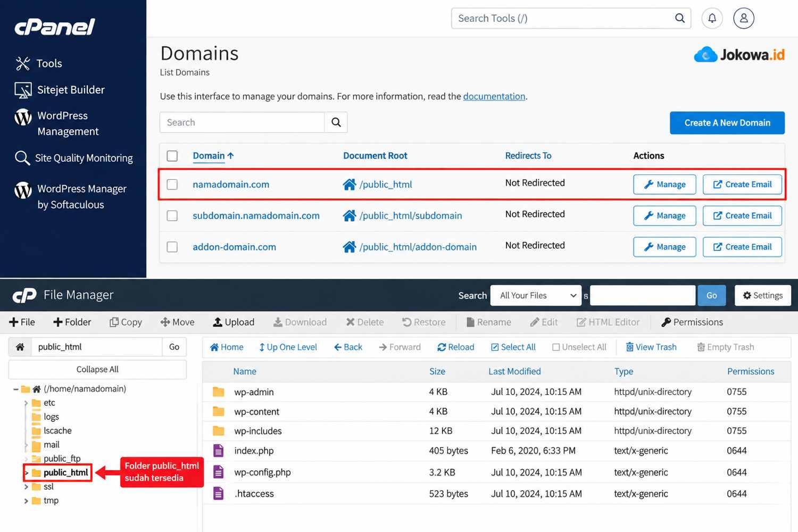Click the File Manager search text box
The width and height of the screenshot is (798, 532).
(643, 295)
